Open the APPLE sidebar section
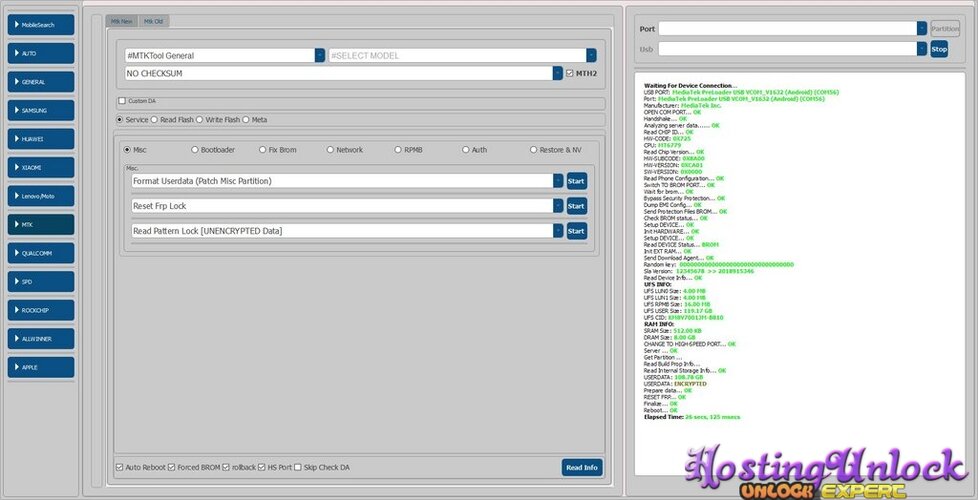This screenshot has height=500, width=978. tap(41, 367)
